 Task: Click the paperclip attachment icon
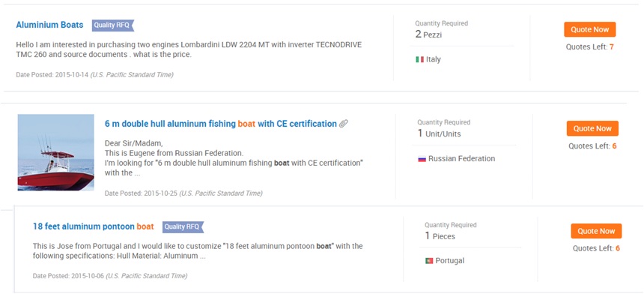(344, 123)
